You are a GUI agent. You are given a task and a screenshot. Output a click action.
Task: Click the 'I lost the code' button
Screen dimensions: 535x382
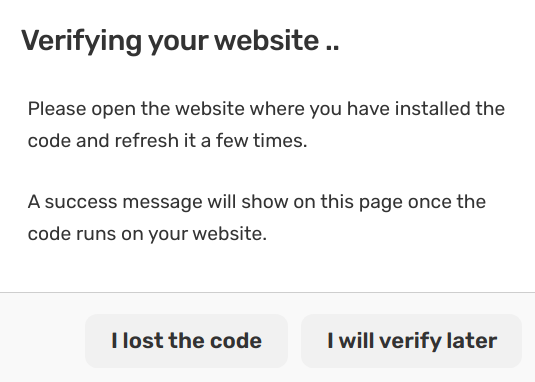(186, 341)
